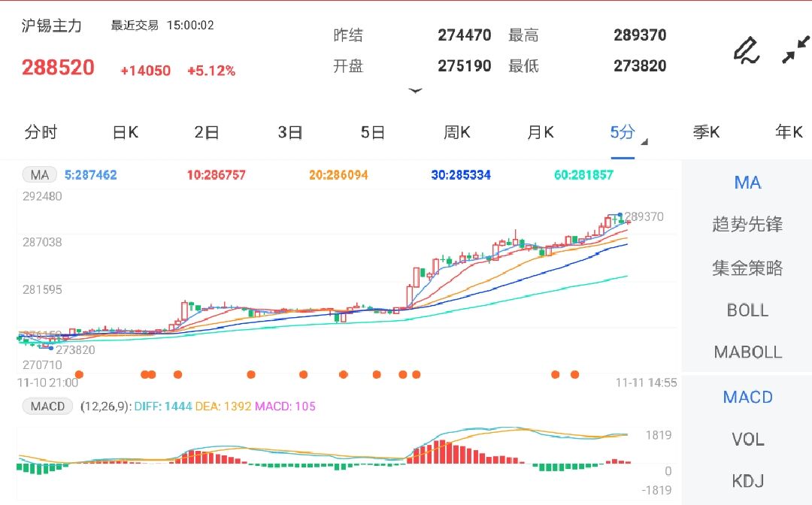Select the 日K chart tab
This screenshot has height=505, width=812.
[x=125, y=133]
